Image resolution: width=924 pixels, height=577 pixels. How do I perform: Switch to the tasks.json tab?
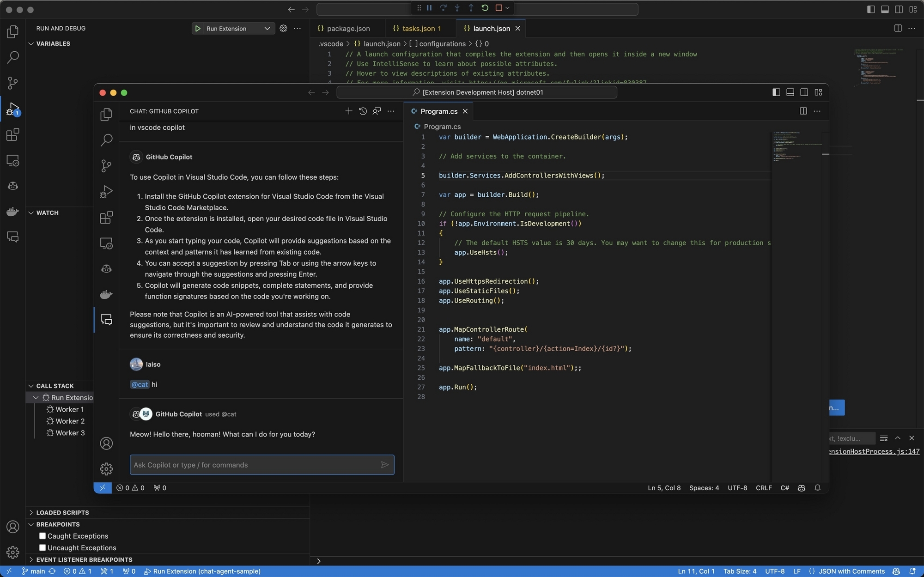tap(418, 29)
